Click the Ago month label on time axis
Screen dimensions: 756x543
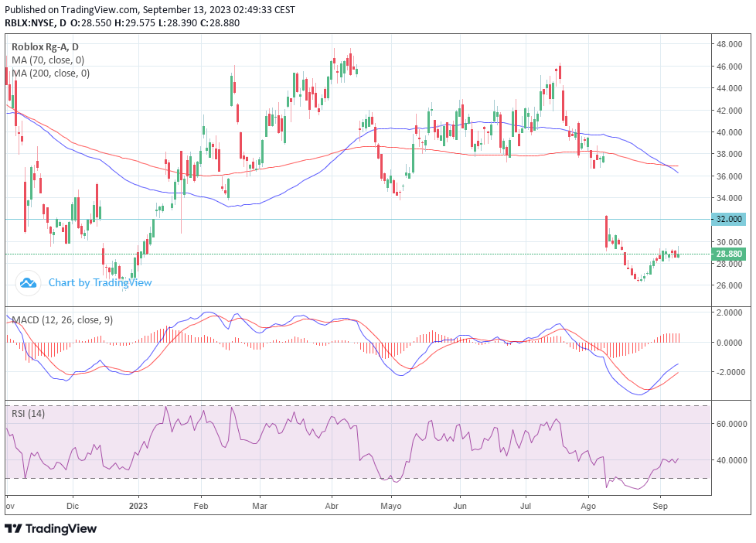[588, 507]
